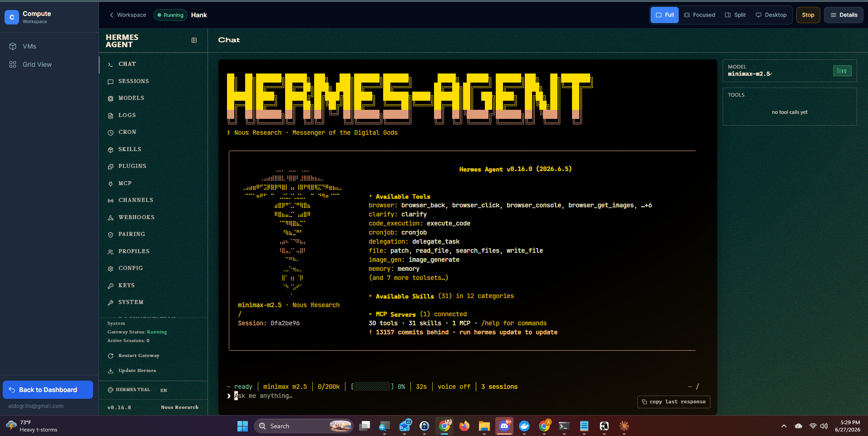Screen dimensions: 868x436
Task: Click the Restart Gateway refresh icon
Action: pyautogui.click(x=110, y=356)
